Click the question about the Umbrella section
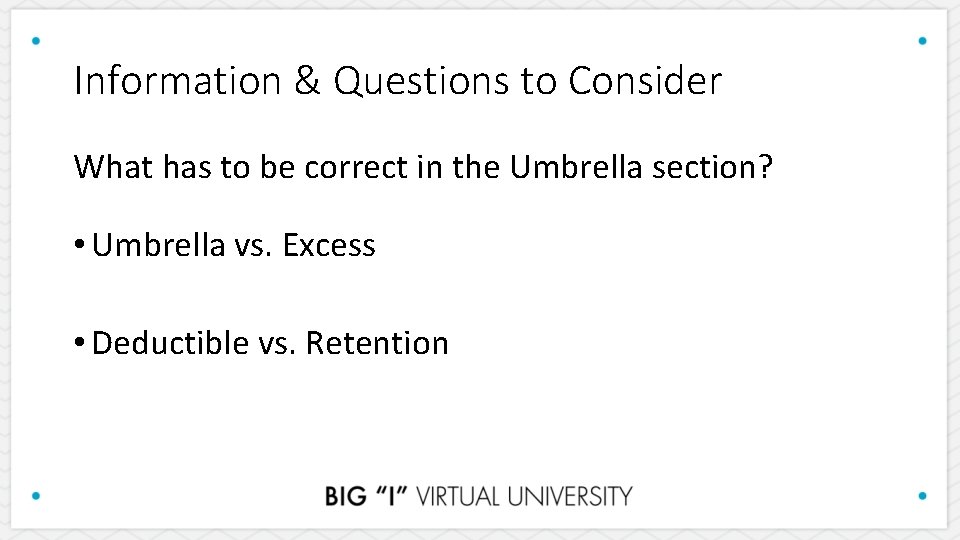Screen dimensions: 960x540 pyautogui.click(x=423, y=166)
